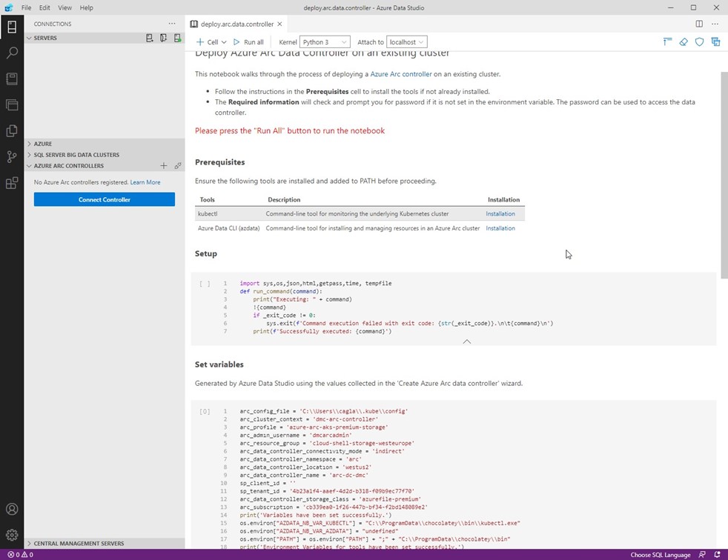This screenshot has height=560, width=728.
Task: Click the New Connection icon in Servers
Action: (x=150, y=38)
